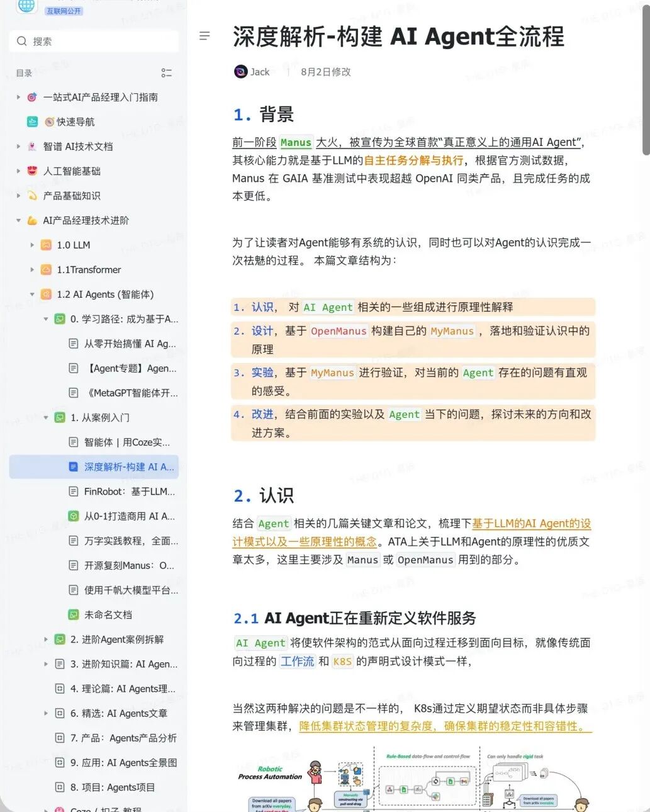Image resolution: width=650 pixels, height=812 pixels.
Task: Click the 1.0 LLM orange icon
Action: 46,245
